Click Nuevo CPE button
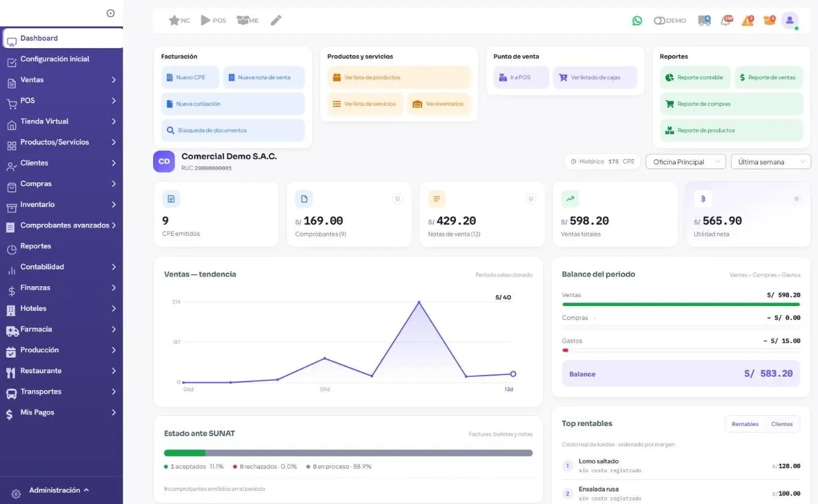Image resolution: width=818 pixels, height=504 pixels. point(190,77)
